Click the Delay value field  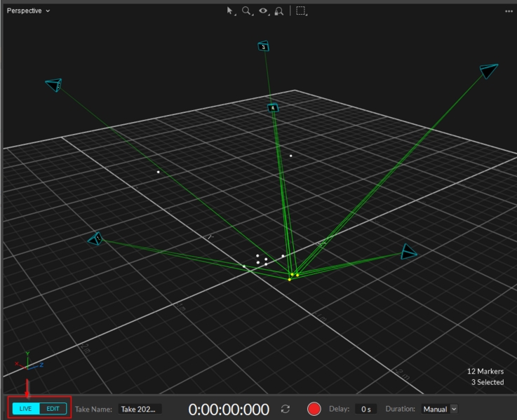coord(365,409)
